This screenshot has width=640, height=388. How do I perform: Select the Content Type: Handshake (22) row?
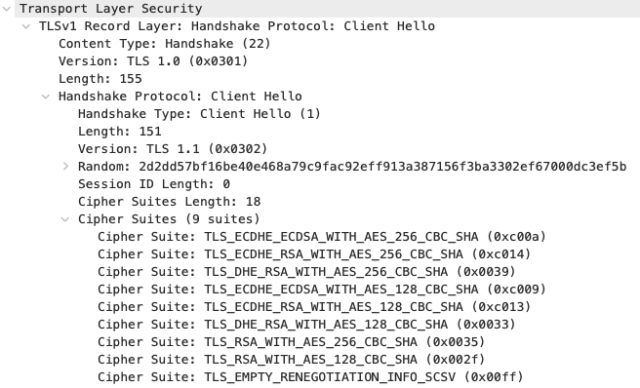click(164, 44)
